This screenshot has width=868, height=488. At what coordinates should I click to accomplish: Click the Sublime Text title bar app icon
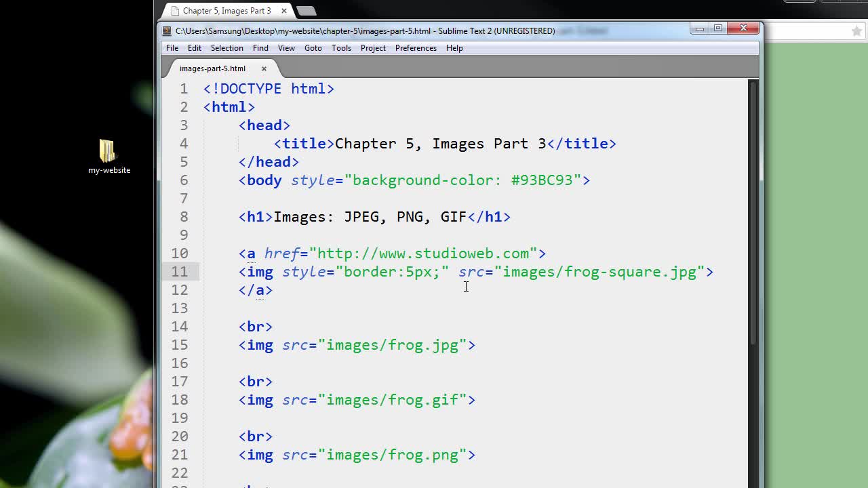tap(167, 30)
